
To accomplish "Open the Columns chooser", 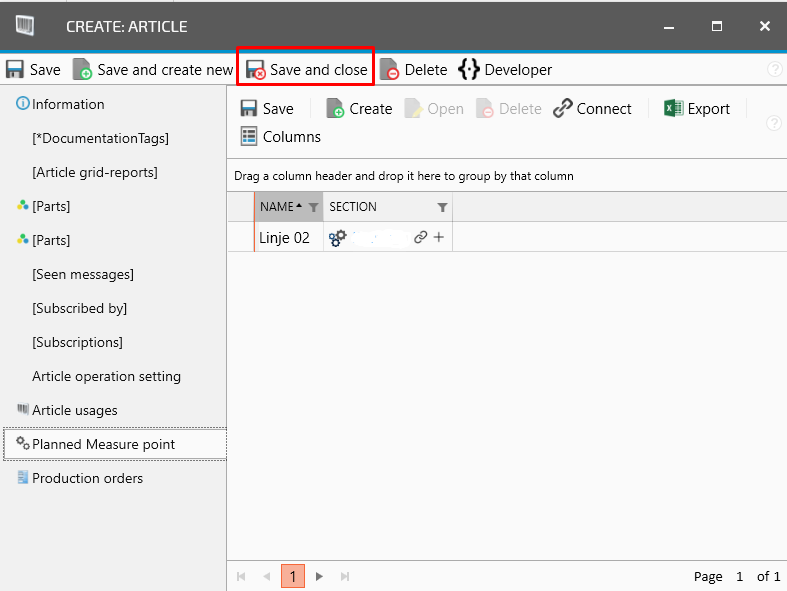I will tap(280, 137).
